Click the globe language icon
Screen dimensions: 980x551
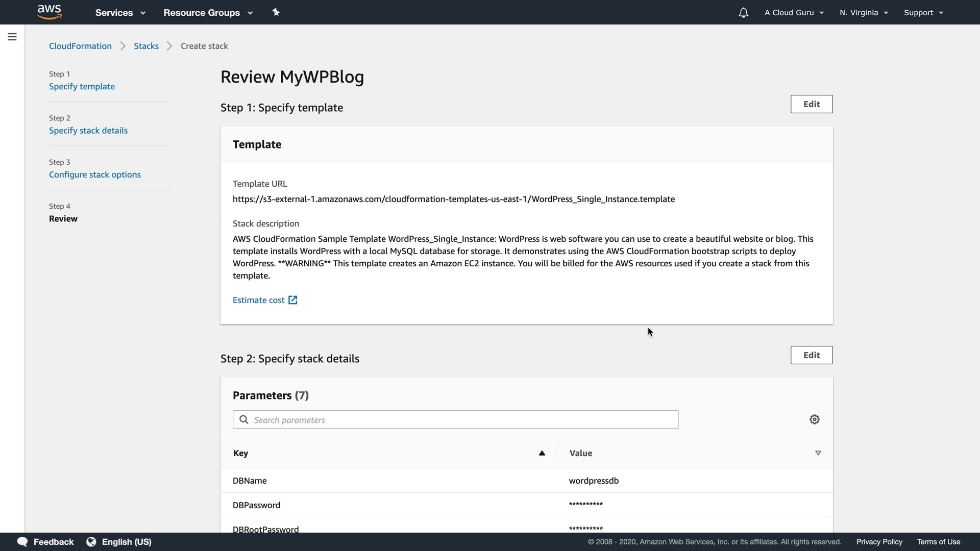pyautogui.click(x=91, y=542)
